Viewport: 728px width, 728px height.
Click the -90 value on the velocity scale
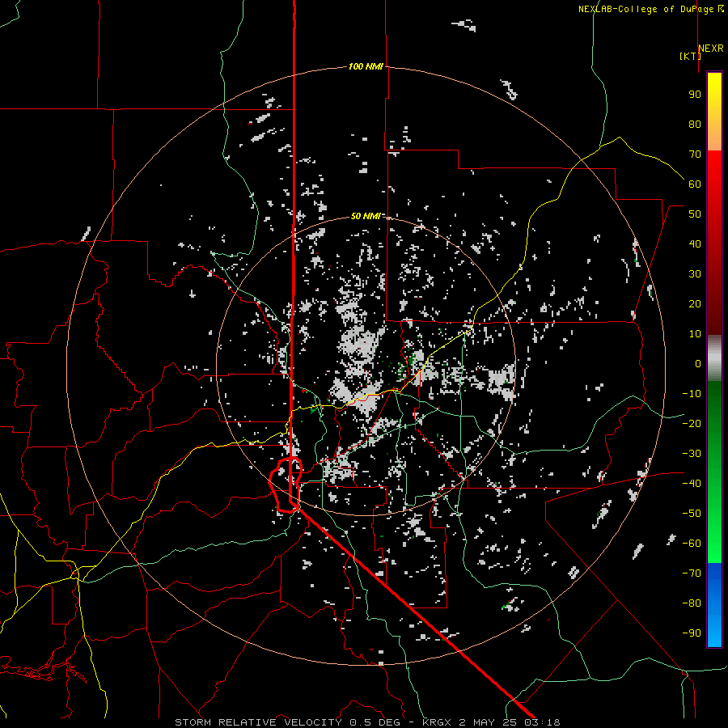pyautogui.click(x=692, y=633)
